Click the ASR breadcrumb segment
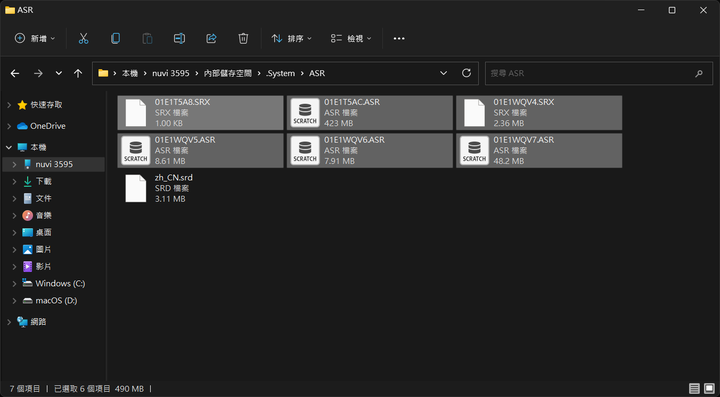This screenshot has height=397, width=720. (x=317, y=73)
